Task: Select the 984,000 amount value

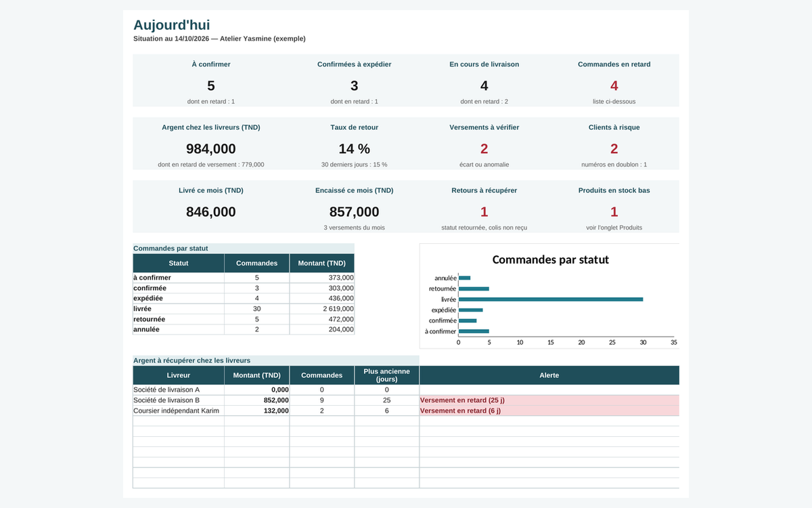Action: point(211,149)
